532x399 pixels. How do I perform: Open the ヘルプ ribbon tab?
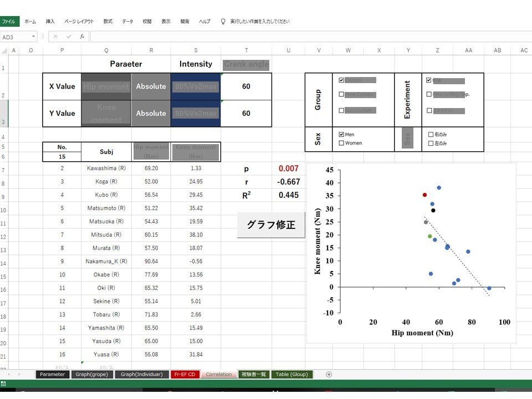coord(204,22)
